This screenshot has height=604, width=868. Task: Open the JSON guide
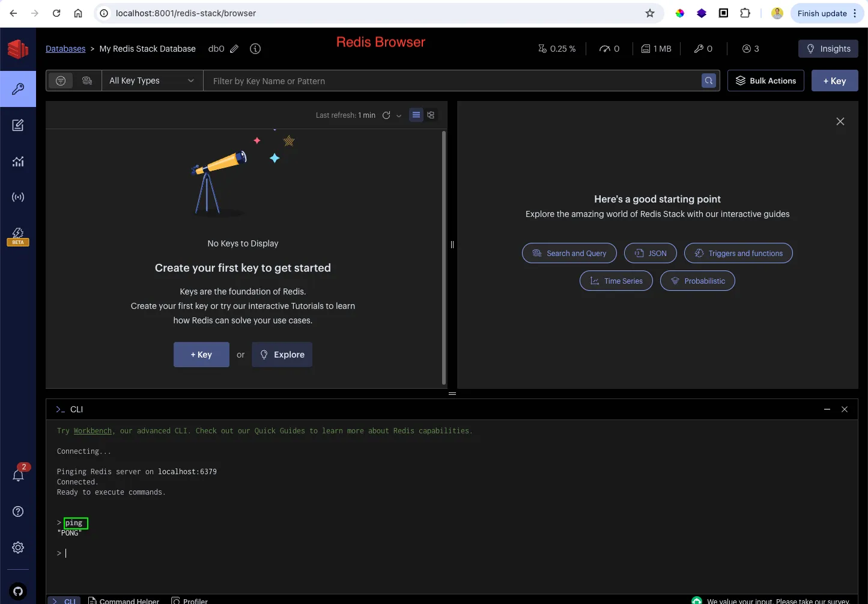tap(651, 253)
